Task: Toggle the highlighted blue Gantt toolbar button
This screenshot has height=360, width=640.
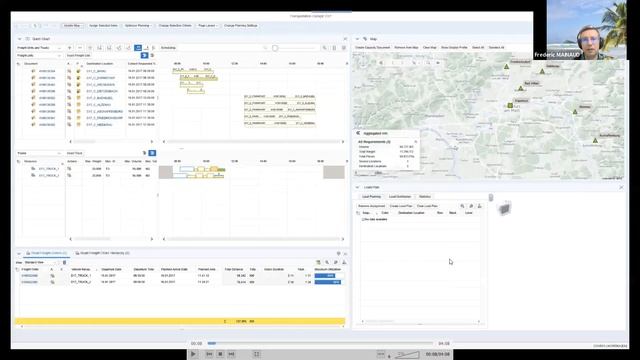Action: click(138, 48)
